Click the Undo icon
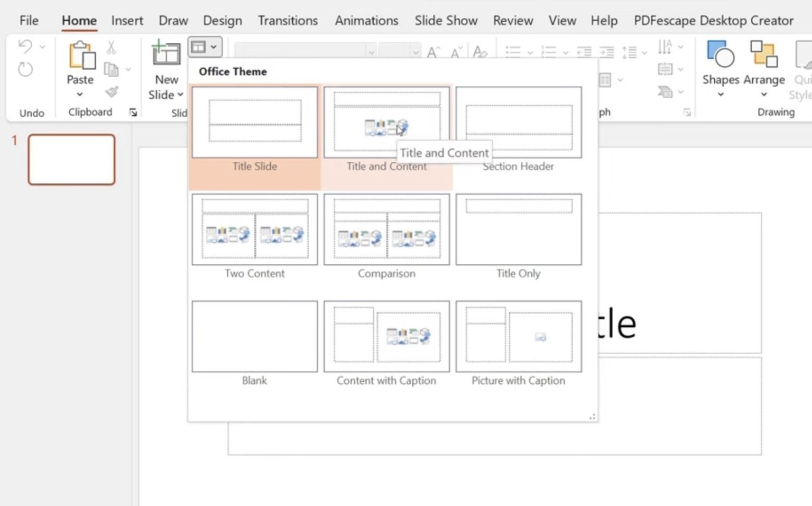 coord(24,47)
